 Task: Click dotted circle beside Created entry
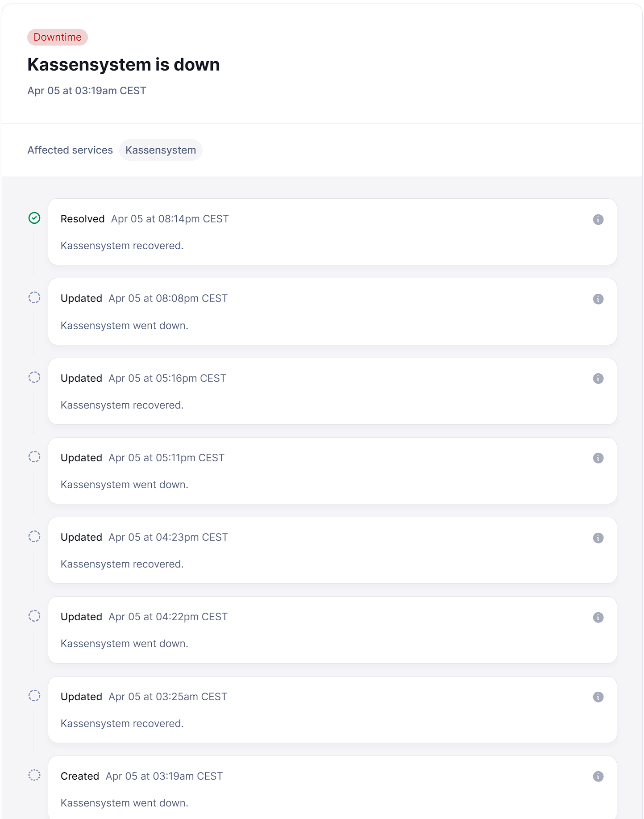pos(34,775)
